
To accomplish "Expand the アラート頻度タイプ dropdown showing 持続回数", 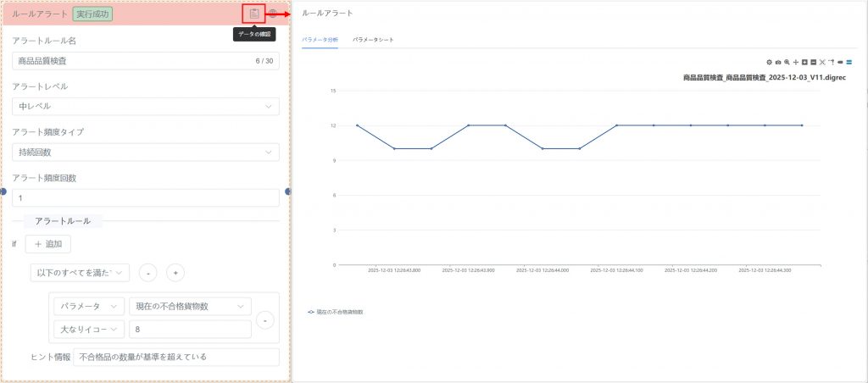I will click(x=146, y=152).
